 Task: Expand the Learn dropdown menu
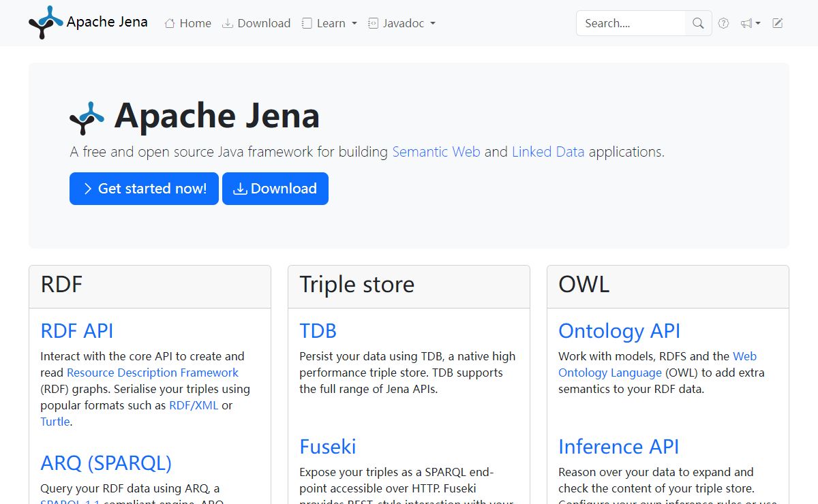click(330, 23)
